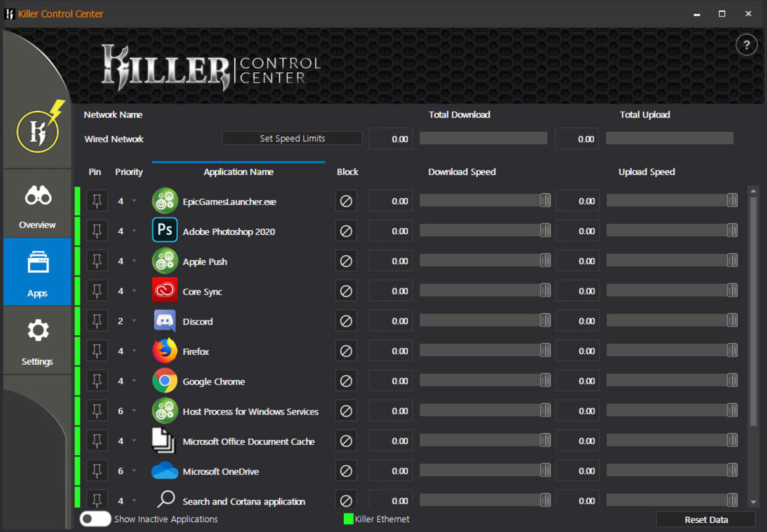Pin Microsoft OneDrive row
This screenshot has height=532, width=767.
(97, 471)
